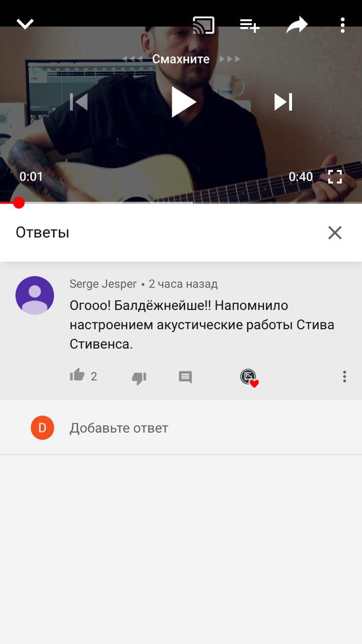This screenshot has width=362, height=644.
Task: Skip to the previous video
Action: 79,102
